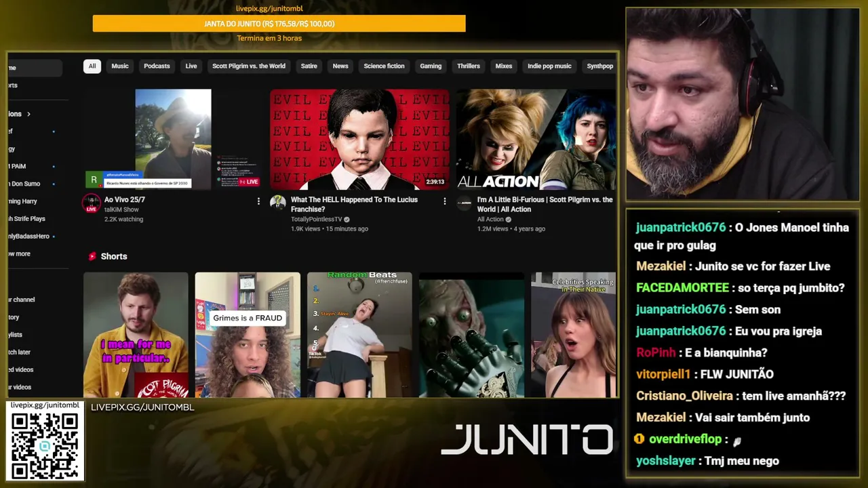Click overdriveflop subscriber badge icon

coord(639,439)
